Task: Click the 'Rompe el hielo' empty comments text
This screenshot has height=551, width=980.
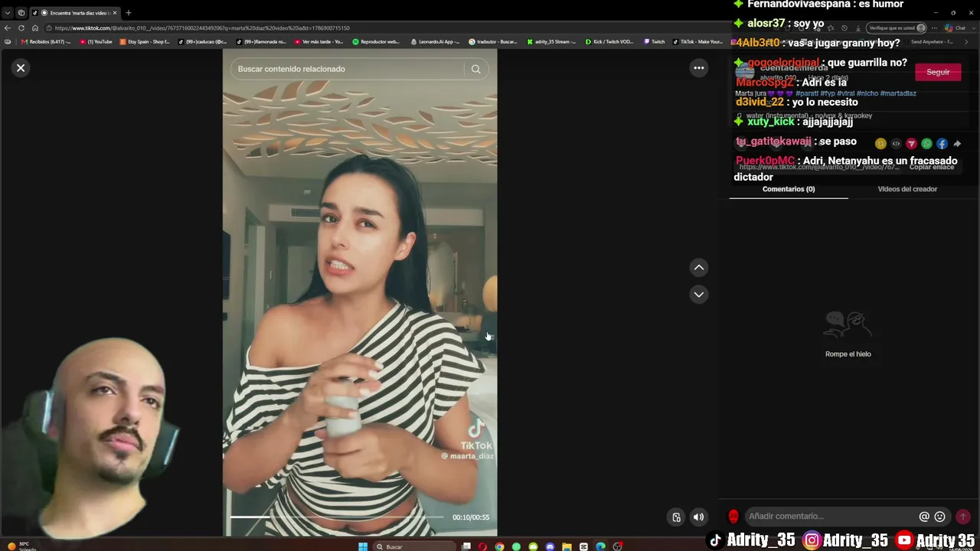Action: pos(848,354)
